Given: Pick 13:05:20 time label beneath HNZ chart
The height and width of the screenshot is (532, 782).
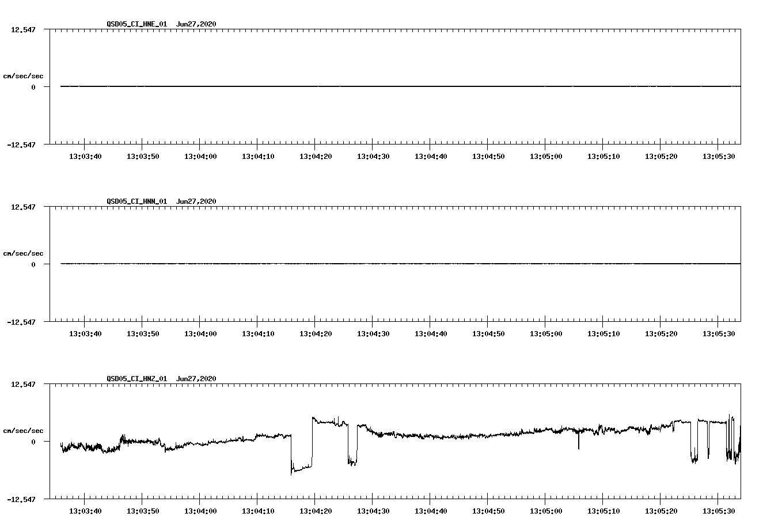Looking at the screenshot, I should [661, 511].
